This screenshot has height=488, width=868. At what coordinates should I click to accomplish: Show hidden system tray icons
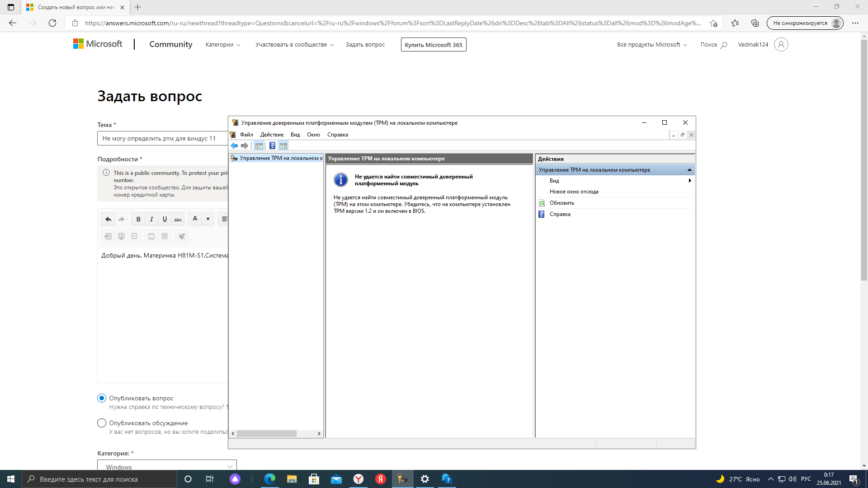(x=770, y=479)
